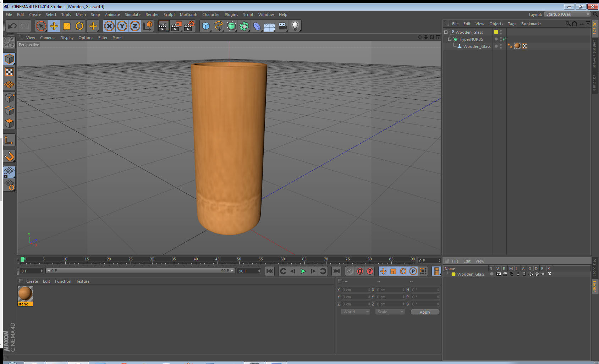Collapse the top Wooden_Glass null object
The width and height of the screenshot is (599, 364).
point(446,32)
